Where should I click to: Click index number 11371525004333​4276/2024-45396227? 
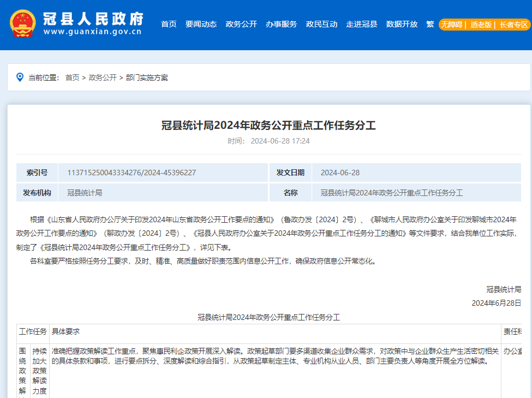131,173
